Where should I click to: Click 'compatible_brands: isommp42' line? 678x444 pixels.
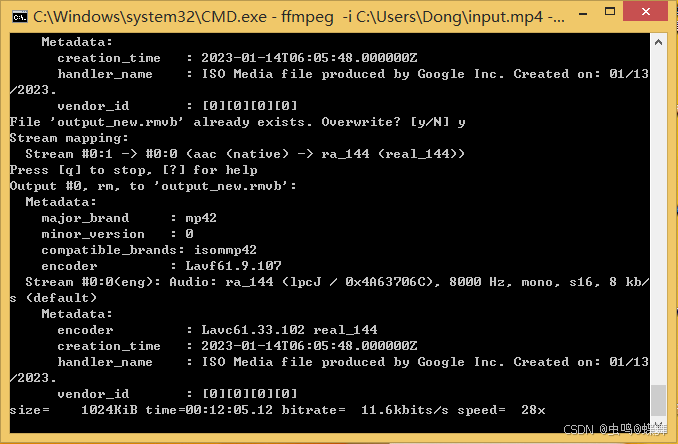(x=149, y=250)
